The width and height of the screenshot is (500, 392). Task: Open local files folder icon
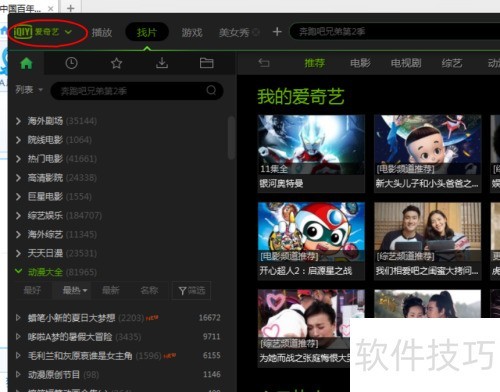(x=207, y=63)
